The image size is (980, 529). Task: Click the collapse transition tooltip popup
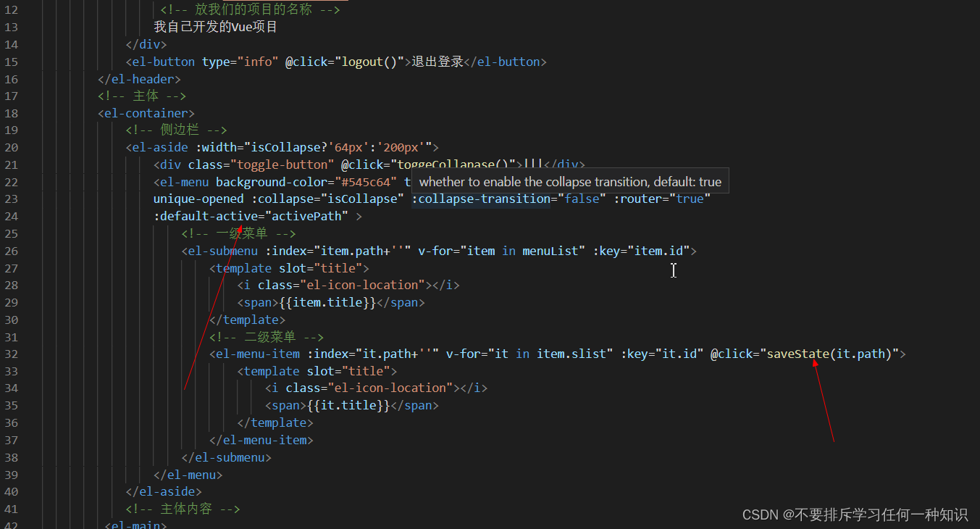point(570,182)
